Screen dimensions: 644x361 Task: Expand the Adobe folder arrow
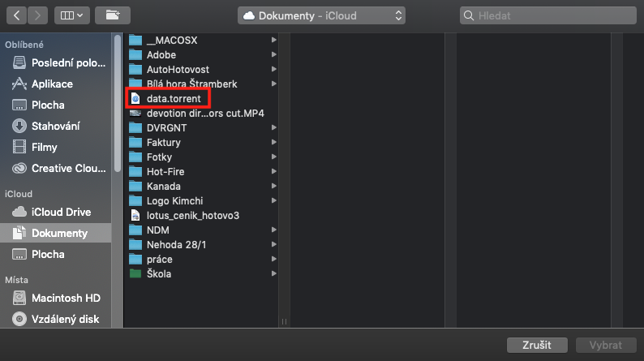tap(273, 55)
